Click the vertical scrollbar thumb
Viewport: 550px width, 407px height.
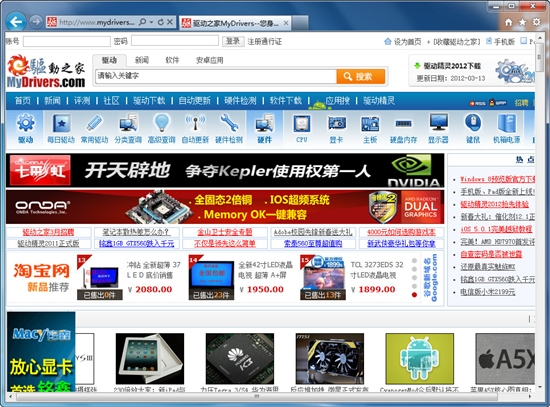pos(540,58)
